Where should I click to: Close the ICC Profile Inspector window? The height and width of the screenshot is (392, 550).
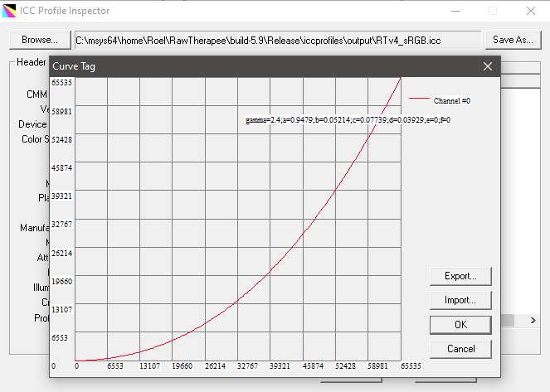(531, 11)
